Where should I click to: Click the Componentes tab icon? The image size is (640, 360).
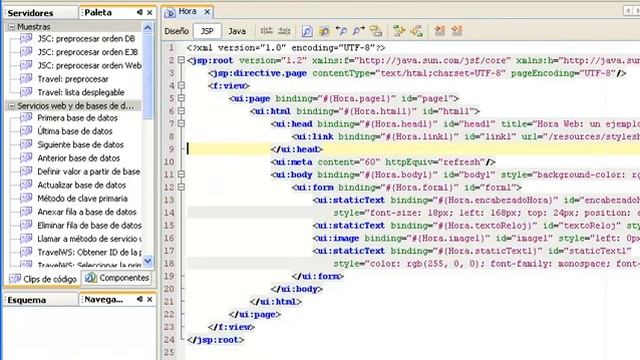(x=91, y=278)
